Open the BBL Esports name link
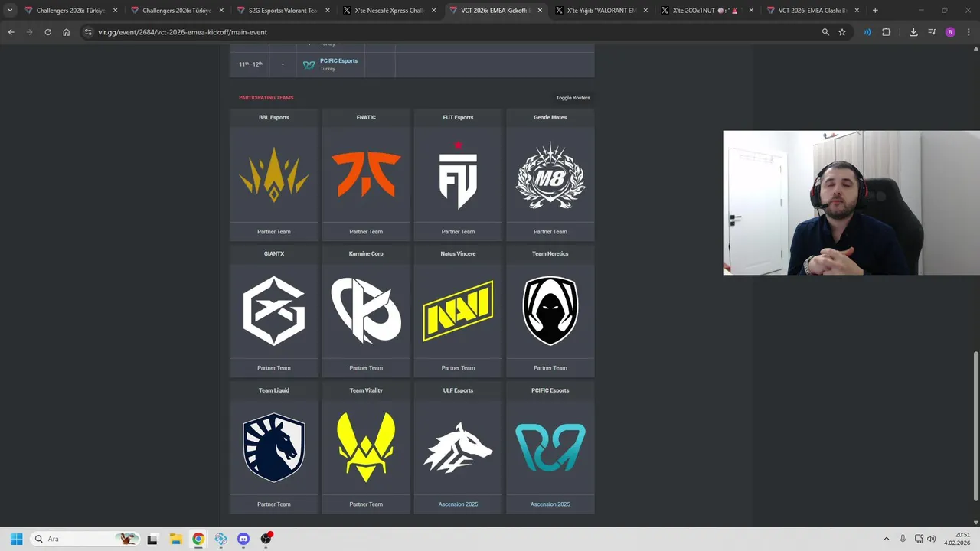This screenshot has width=980, height=551. pos(274,117)
